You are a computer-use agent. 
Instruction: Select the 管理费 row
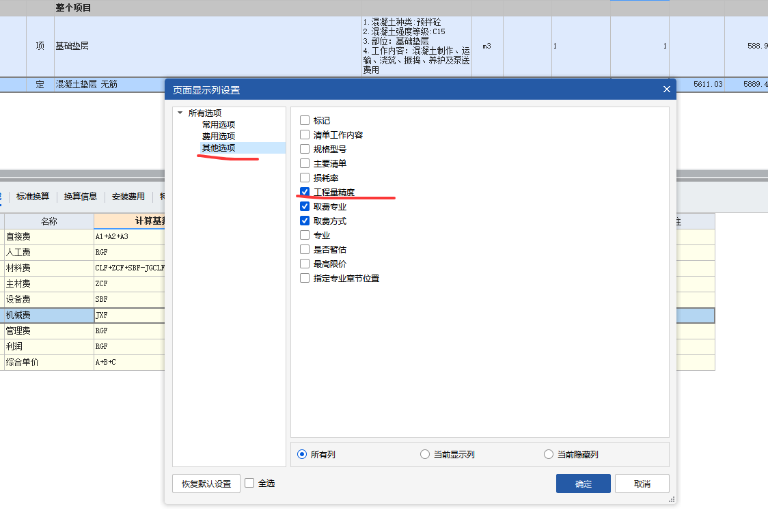point(49,331)
